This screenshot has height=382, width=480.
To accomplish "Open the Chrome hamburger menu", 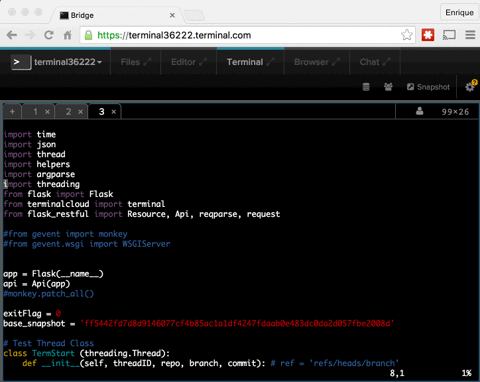I will [470, 35].
